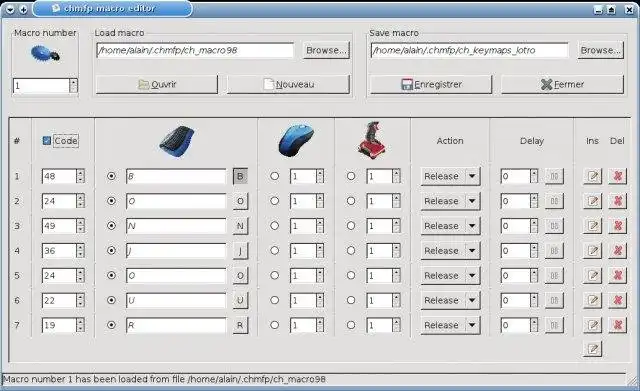Click the U key capture button
Image resolution: width=640 pixels, height=391 pixels.
point(240,300)
